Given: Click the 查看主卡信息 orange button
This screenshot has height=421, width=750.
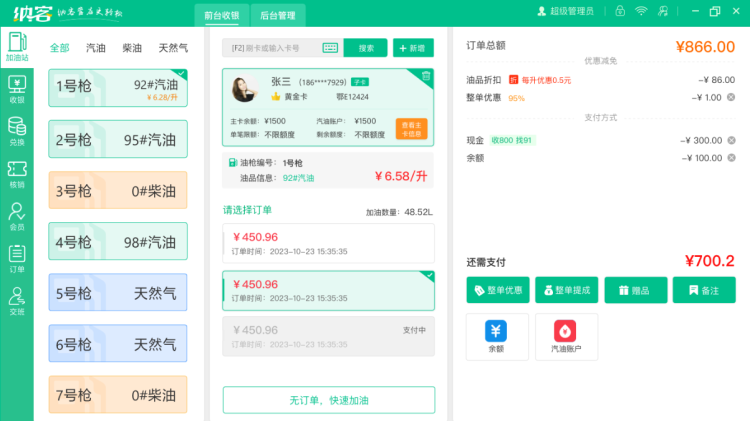Looking at the screenshot, I should (x=411, y=128).
